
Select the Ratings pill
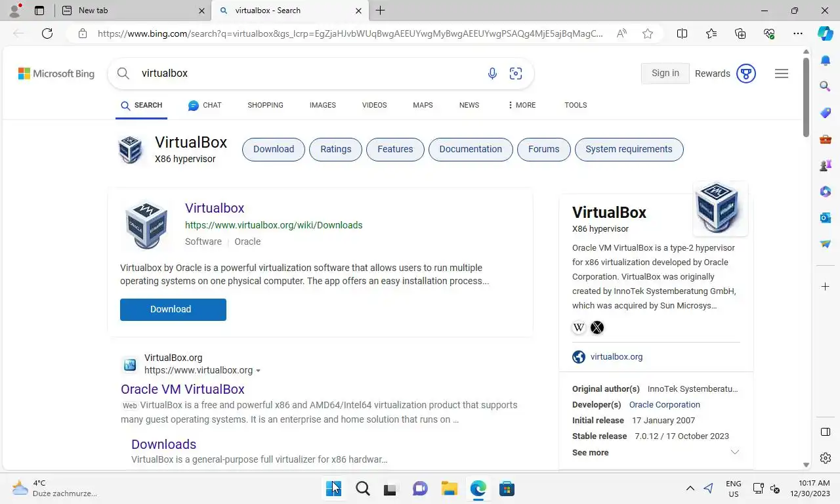pos(335,150)
